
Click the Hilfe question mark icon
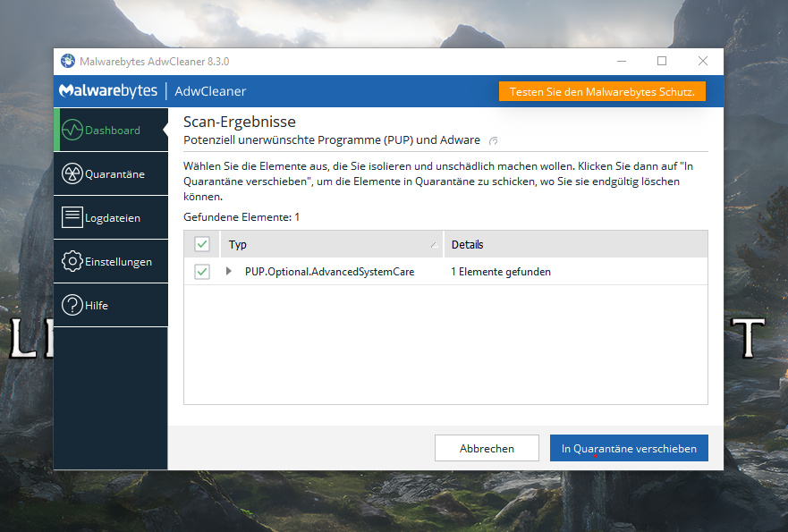72,305
